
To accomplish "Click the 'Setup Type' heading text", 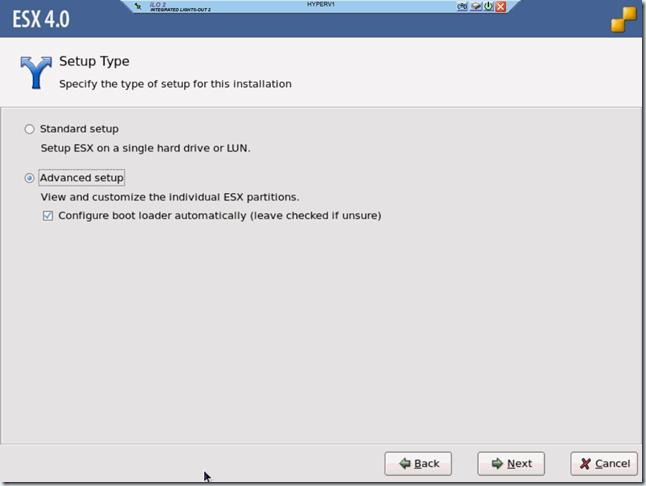I will tap(94, 61).
